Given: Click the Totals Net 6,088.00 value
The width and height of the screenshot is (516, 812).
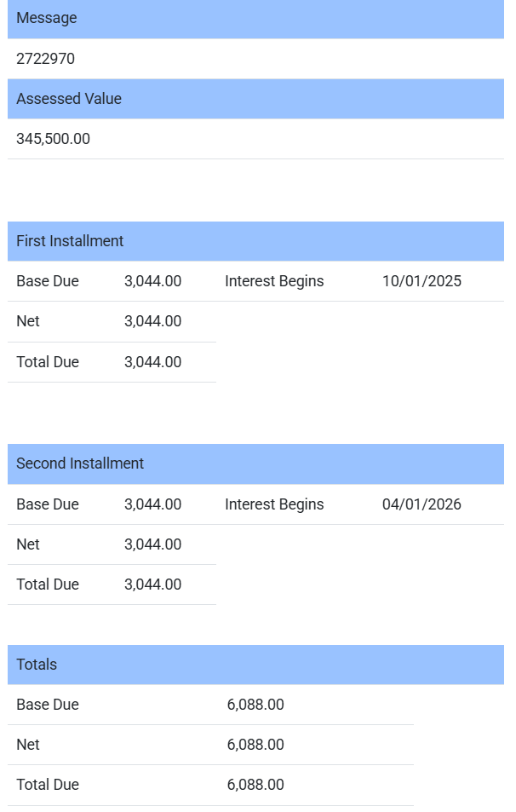Looking at the screenshot, I should point(255,745).
